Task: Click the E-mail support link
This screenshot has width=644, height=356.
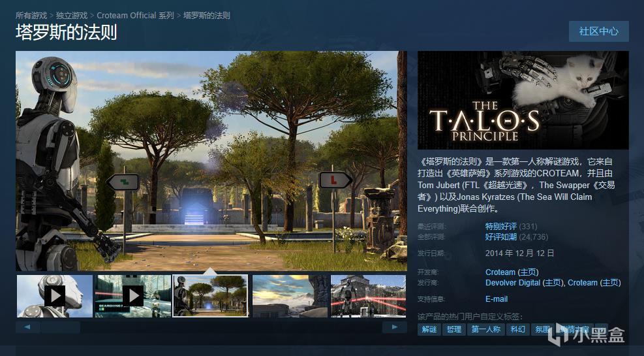Action: [x=497, y=299]
